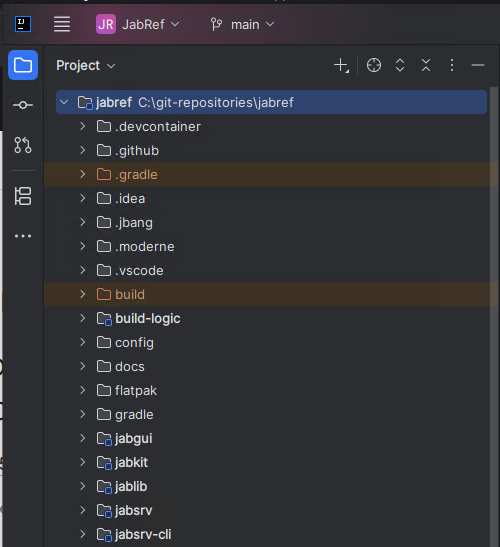500x547 pixels.
Task: Expand the .vscode folder
Action: pos(83,270)
